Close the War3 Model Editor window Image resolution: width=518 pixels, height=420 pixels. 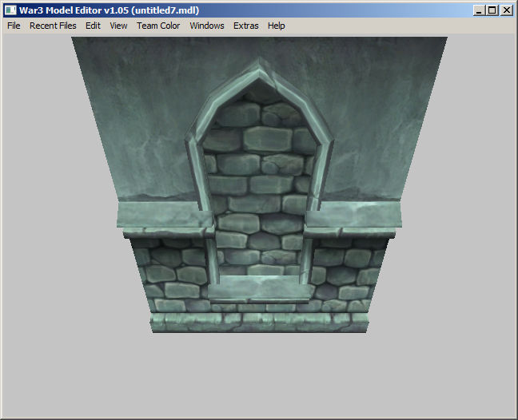(507, 10)
